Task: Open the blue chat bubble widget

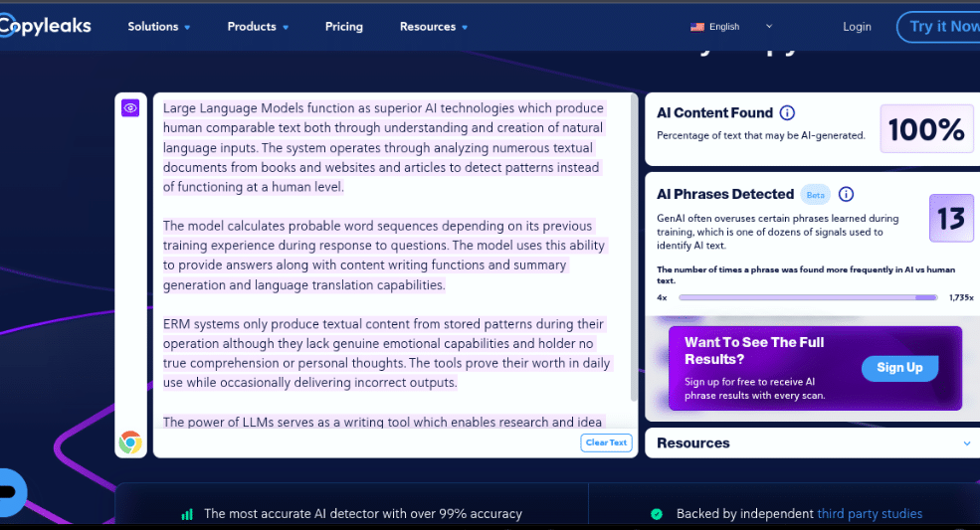Action: coord(11,492)
